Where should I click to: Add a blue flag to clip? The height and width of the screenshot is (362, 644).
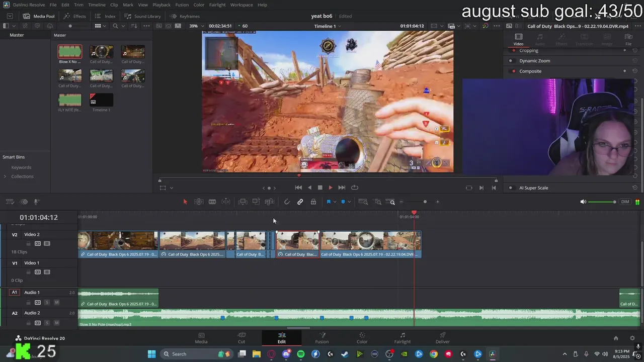[329, 202]
